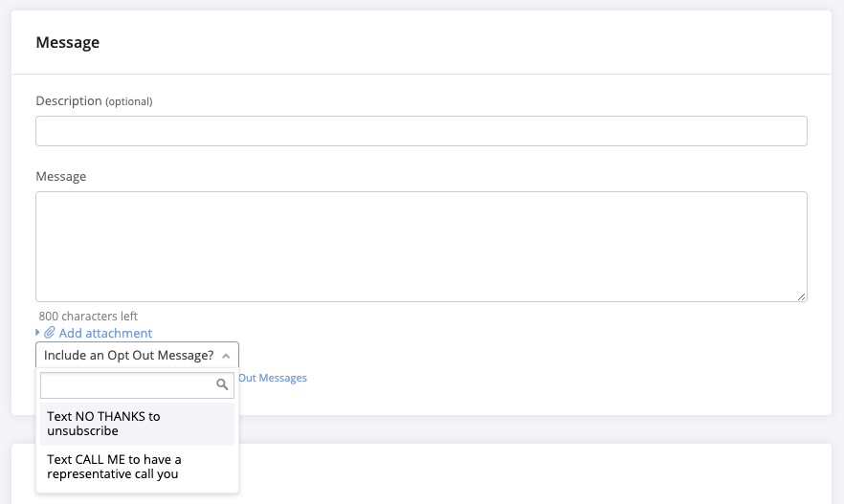This screenshot has width=844, height=504.
Task: Click the (optional) text beside Description
Action: 129,101
